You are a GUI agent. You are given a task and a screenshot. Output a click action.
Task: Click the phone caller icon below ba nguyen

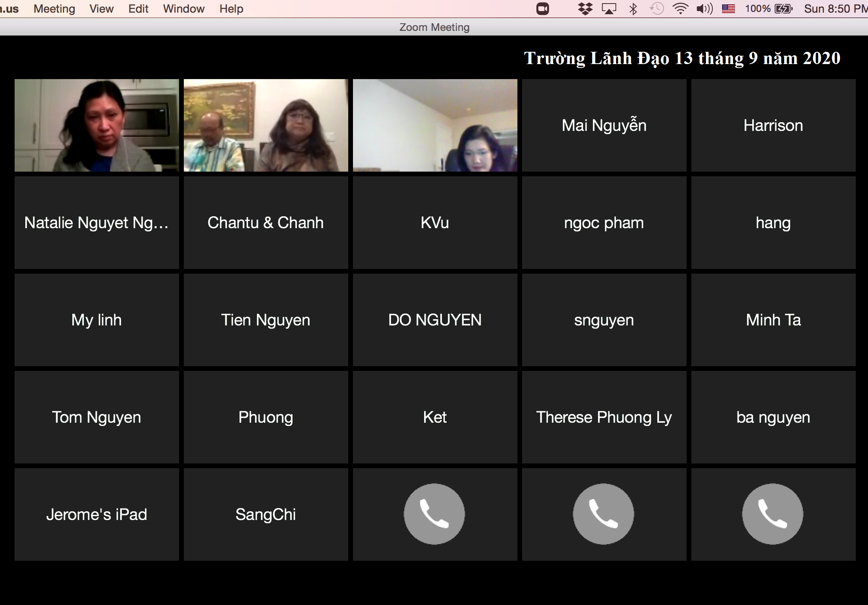click(x=773, y=514)
